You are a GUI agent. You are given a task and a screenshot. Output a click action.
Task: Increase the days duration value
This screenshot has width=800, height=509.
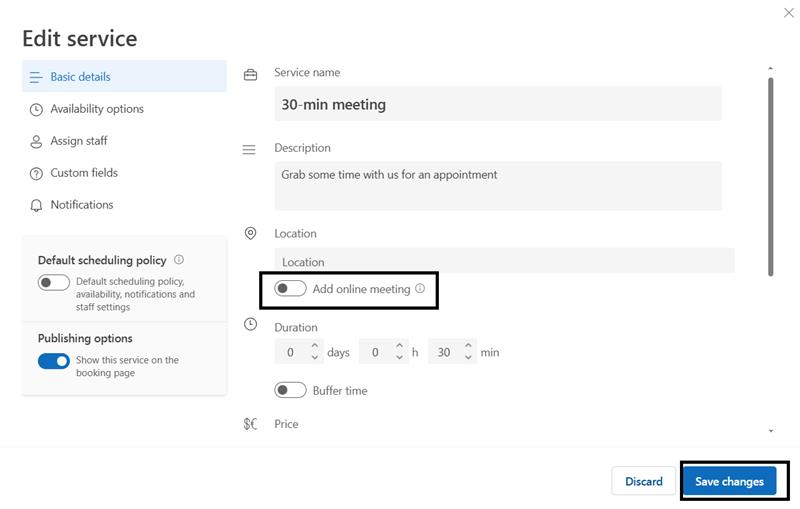(x=315, y=346)
